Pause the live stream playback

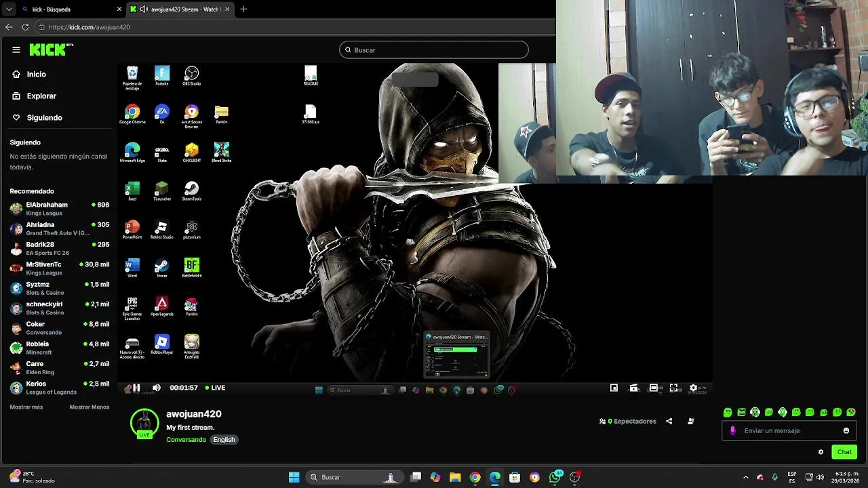(136, 388)
